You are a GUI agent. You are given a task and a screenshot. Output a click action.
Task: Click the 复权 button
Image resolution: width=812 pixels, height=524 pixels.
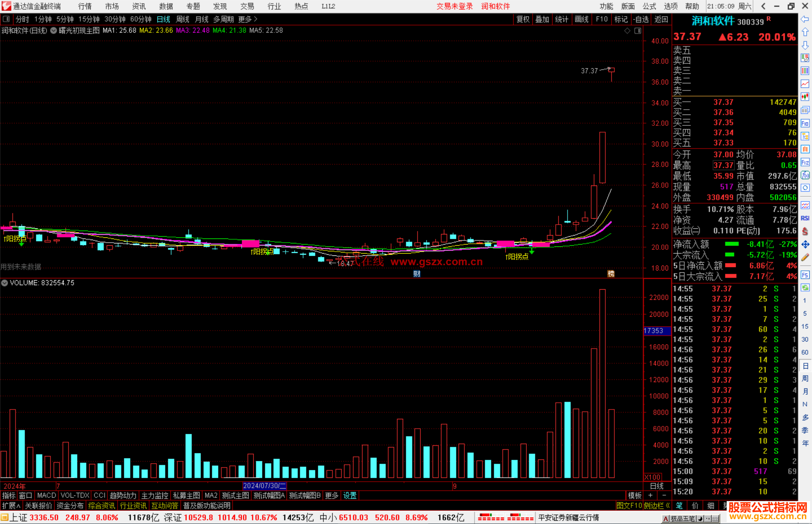click(523, 19)
